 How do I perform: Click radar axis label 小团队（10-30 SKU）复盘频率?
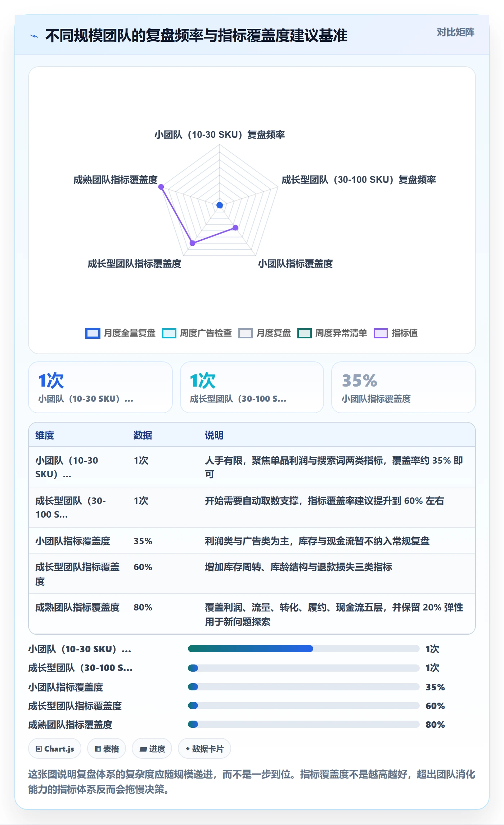pos(220,135)
